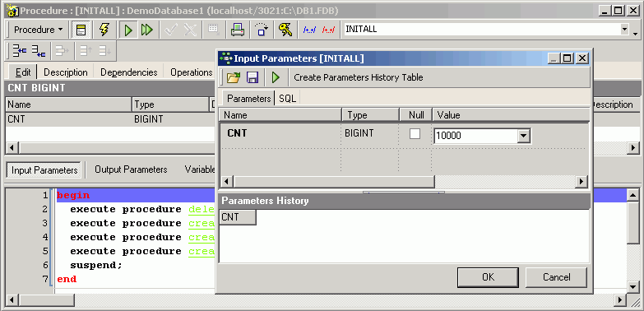Click the grayed commit checkmark icon
This screenshot has height=311, width=644.
pos(170,30)
